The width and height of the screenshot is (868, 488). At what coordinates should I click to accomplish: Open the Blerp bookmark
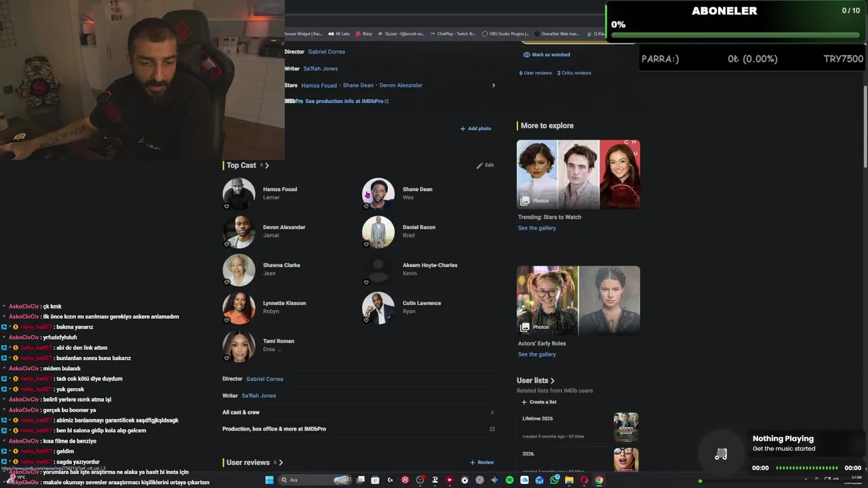(x=363, y=33)
